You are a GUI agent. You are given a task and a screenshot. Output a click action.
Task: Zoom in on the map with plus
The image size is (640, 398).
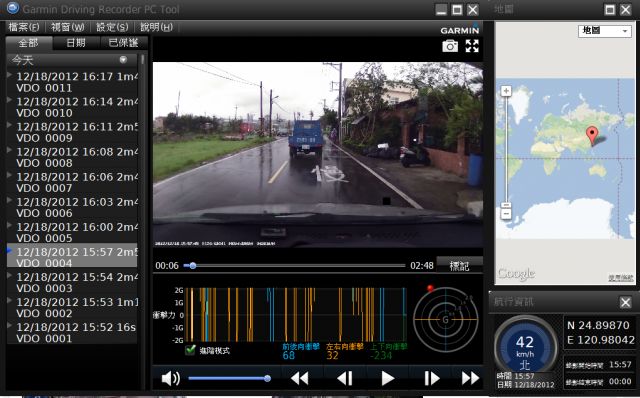[506, 91]
